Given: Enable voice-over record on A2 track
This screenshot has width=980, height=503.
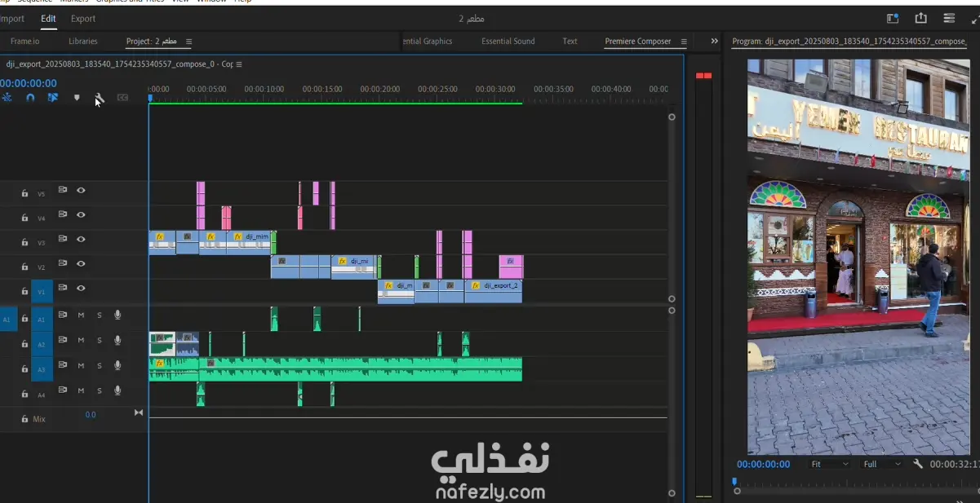Looking at the screenshot, I should coord(118,340).
